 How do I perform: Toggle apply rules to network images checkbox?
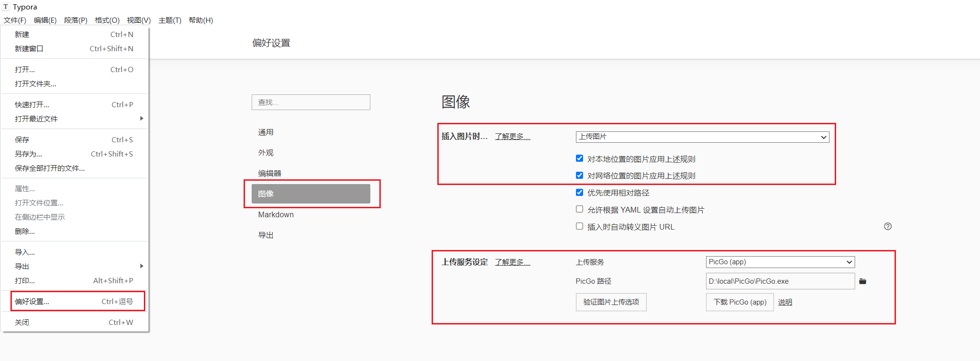point(579,175)
